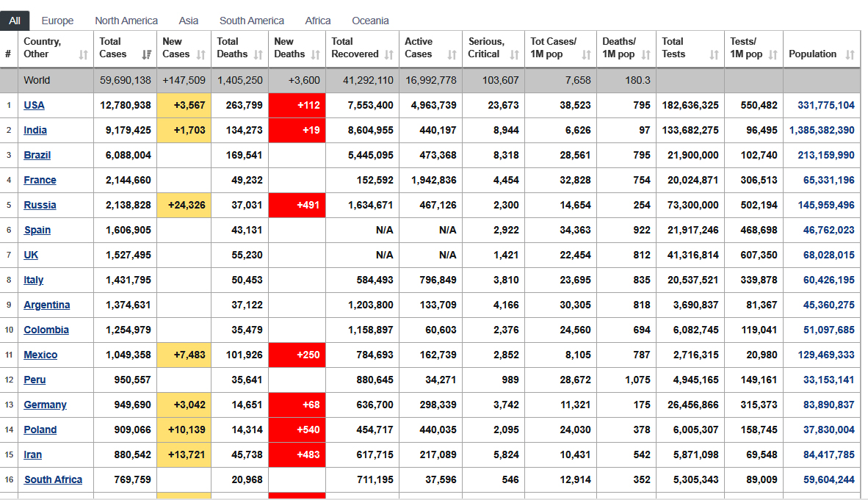Click sort icon beside Active Cases header
Image resolution: width=868 pixels, height=500 pixels.
point(452,55)
